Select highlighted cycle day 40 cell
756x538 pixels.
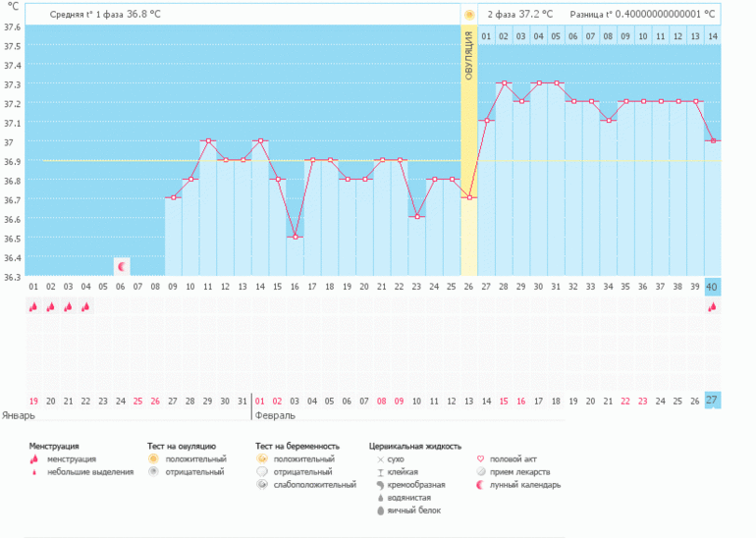713,287
